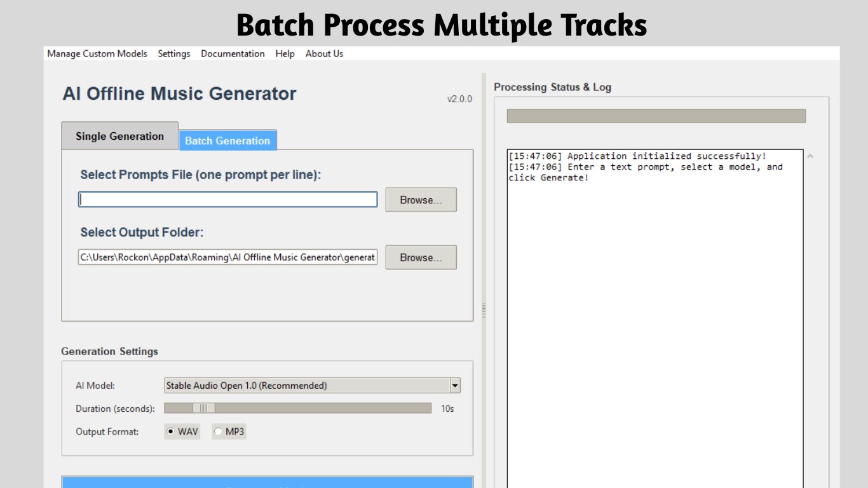Open the Help menu
The height and width of the screenshot is (488, 868).
tap(285, 53)
